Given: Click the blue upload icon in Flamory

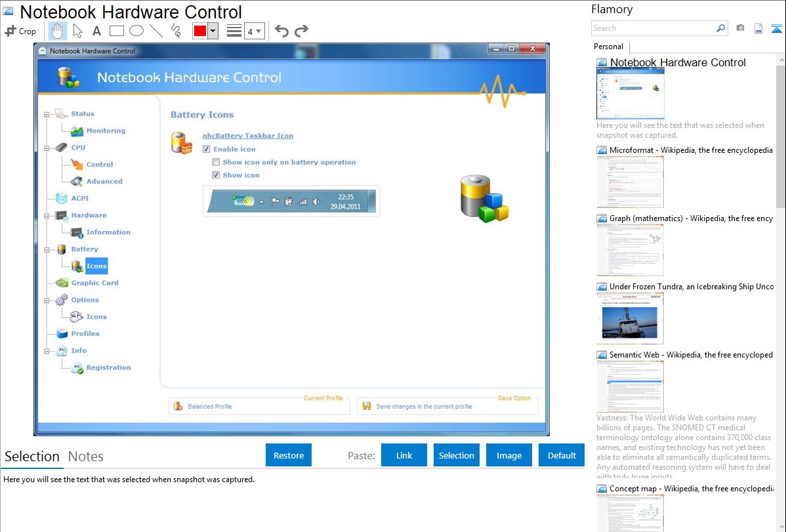Looking at the screenshot, I should pyautogui.click(x=776, y=28).
